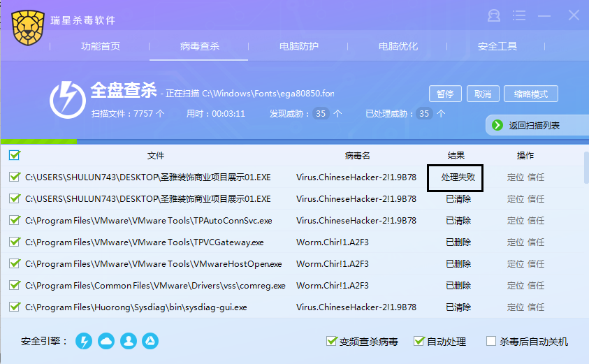Viewport: 589px width, 364px height.
Task: Select the lightning bolt security engine icon
Action: tap(84, 341)
